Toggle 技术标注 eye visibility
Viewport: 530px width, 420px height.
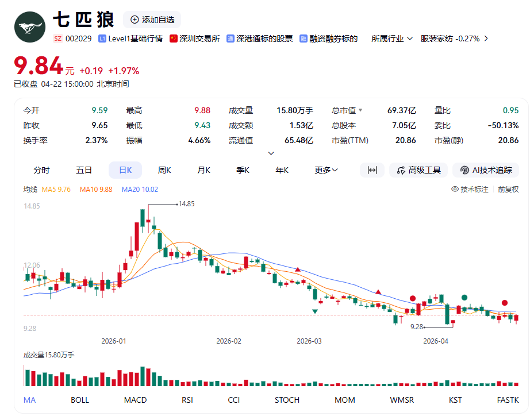coord(455,189)
